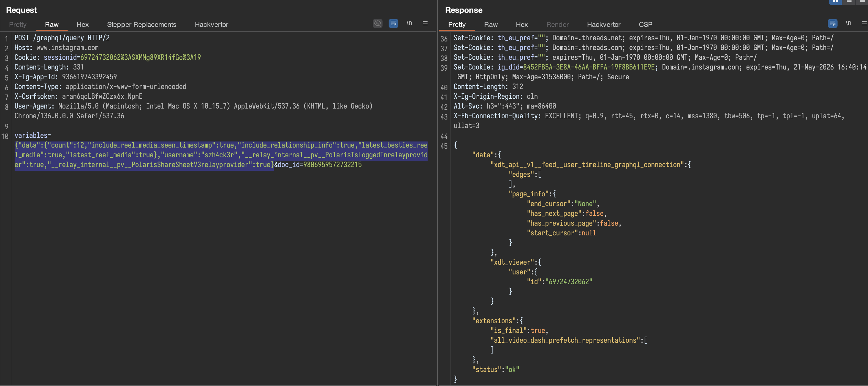This screenshot has width=868, height=386.
Task: Click the Content-Type application/x-www-form-urlencoded header
Action: pos(101,87)
